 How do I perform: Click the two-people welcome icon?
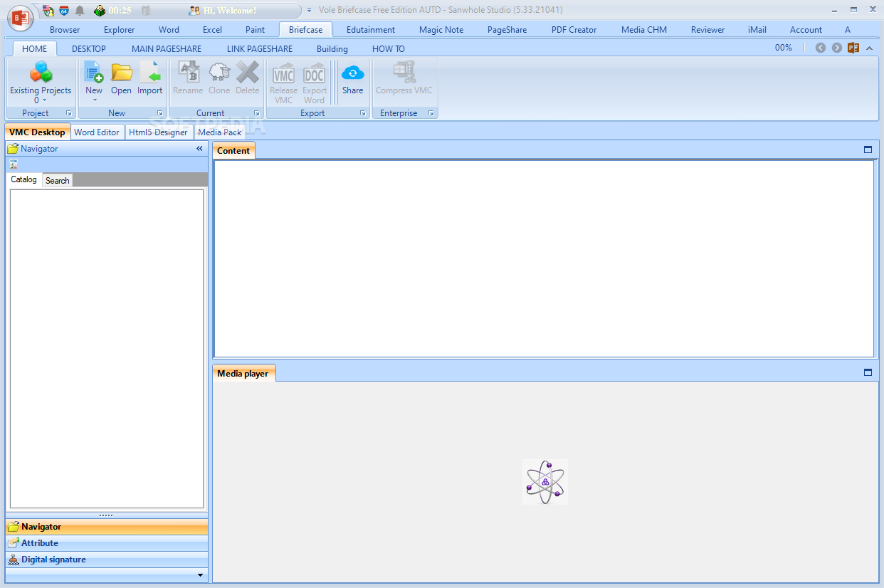[194, 10]
